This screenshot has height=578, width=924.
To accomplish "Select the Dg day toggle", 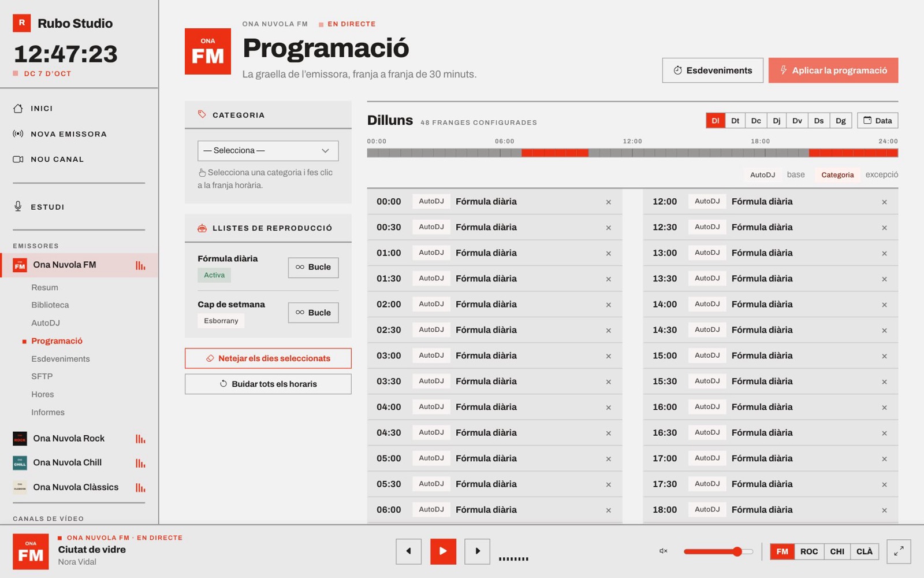I will (841, 121).
